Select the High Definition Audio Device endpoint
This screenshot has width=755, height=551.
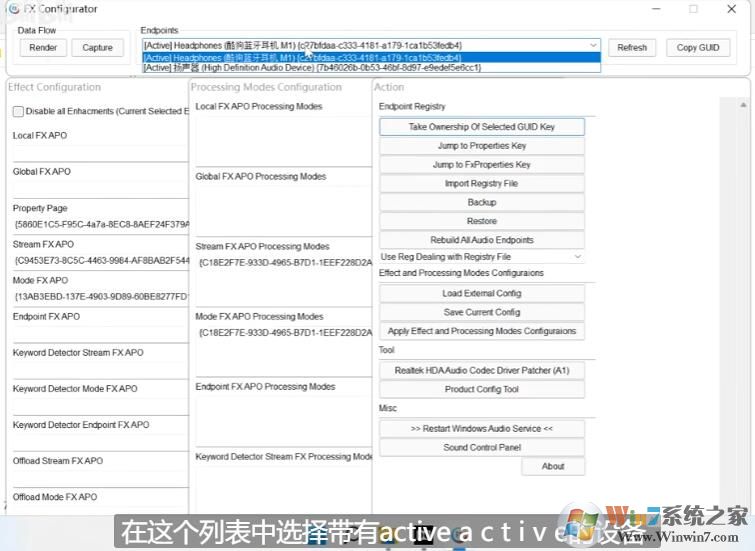coord(371,68)
